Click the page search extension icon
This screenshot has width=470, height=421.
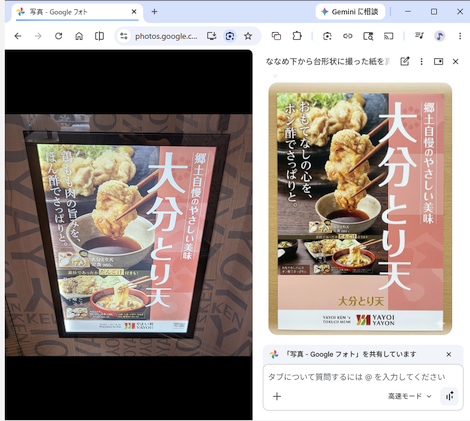(x=368, y=36)
